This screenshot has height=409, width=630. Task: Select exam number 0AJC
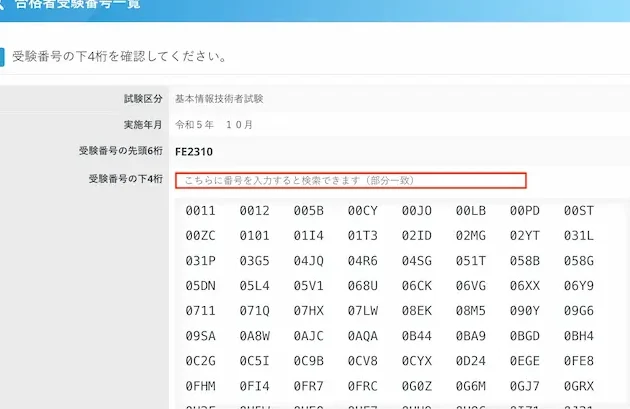coord(309,336)
